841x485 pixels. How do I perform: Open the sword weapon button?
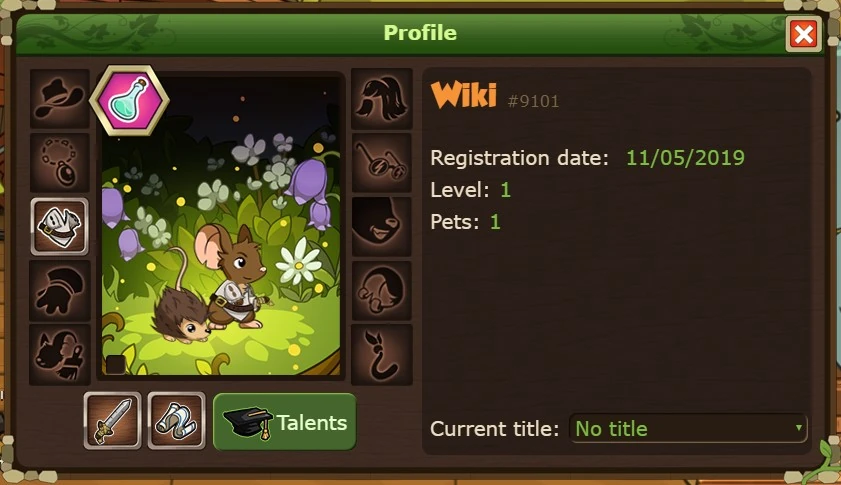tap(113, 421)
